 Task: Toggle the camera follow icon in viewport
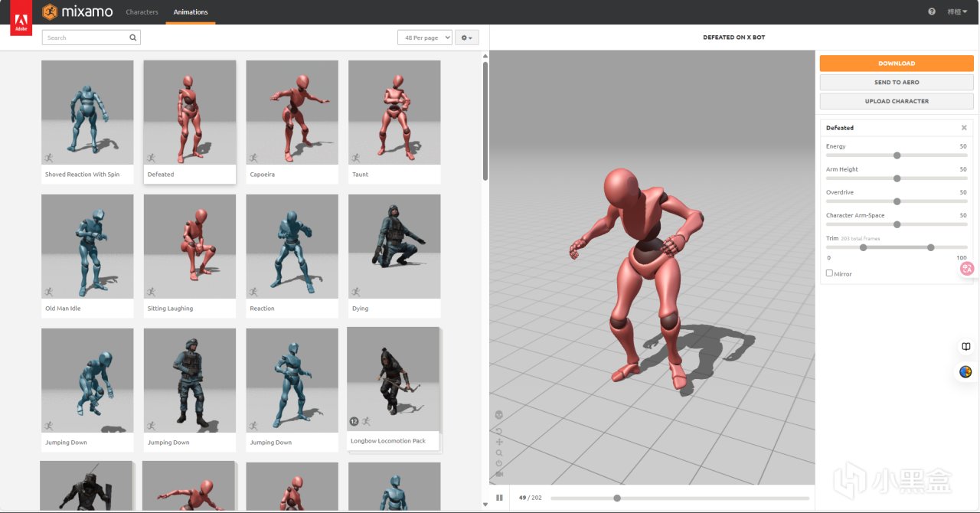pyautogui.click(x=499, y=474)
